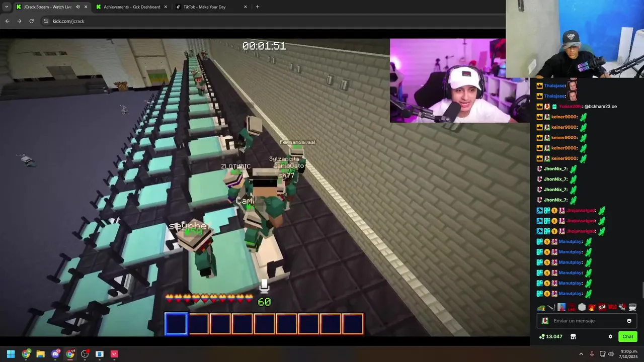Go forward in browser history
Viewport: 644px width, 362px height.
coord(19,21)
